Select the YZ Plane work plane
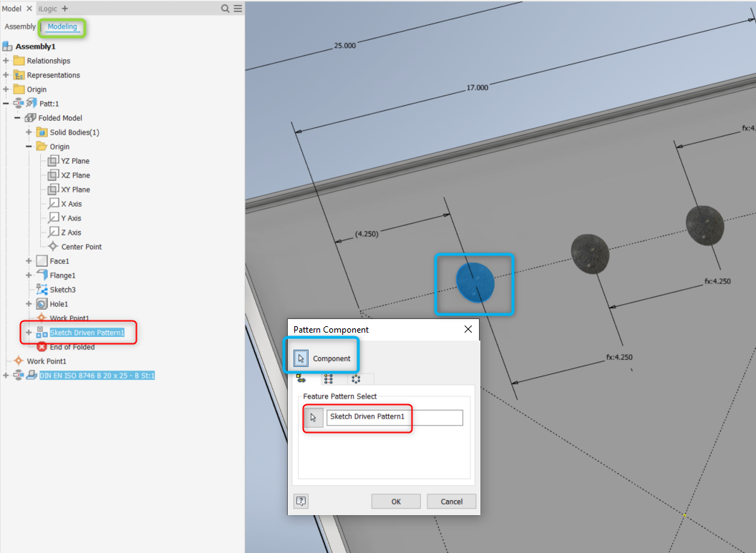 (75, 161)
